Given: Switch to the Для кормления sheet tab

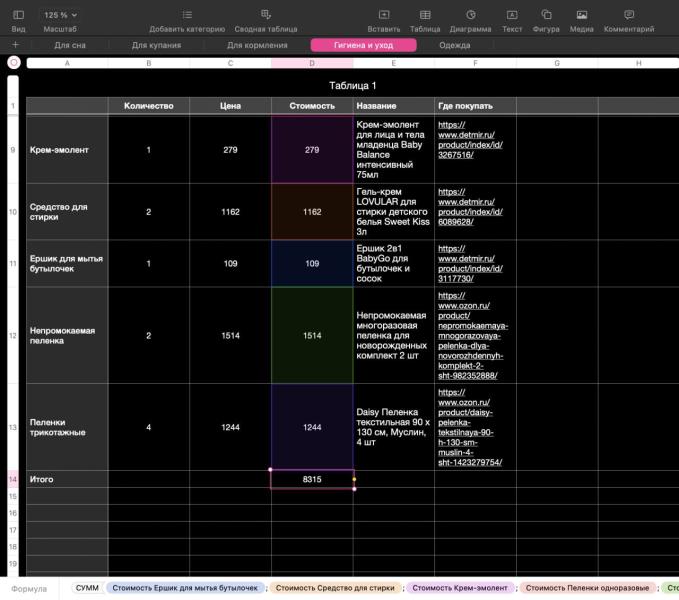Looking at the screenshot, I should [257, 45].
